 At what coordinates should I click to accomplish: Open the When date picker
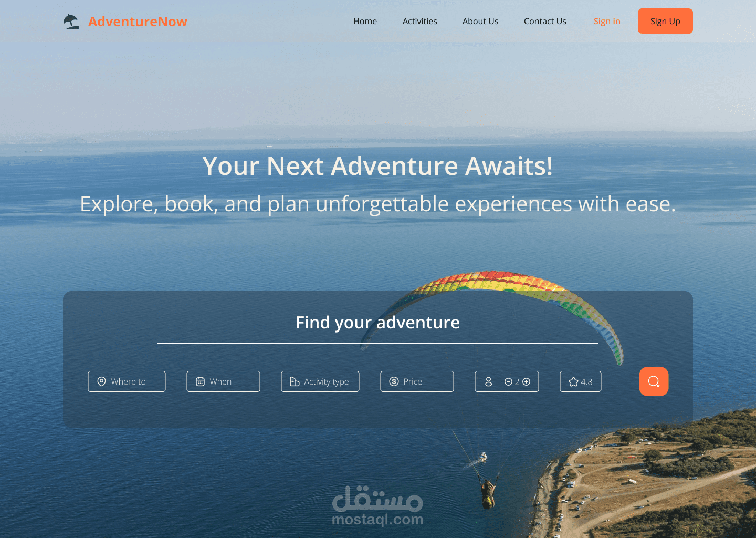(x=223, y=381)
